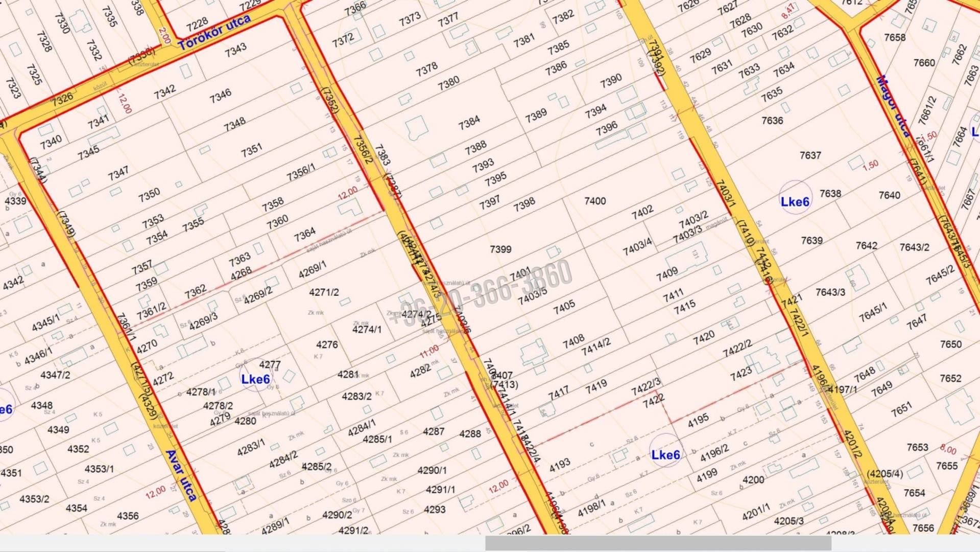Click parcel label 7390
The width and height of the screenshot is (980, 552).
611,80
